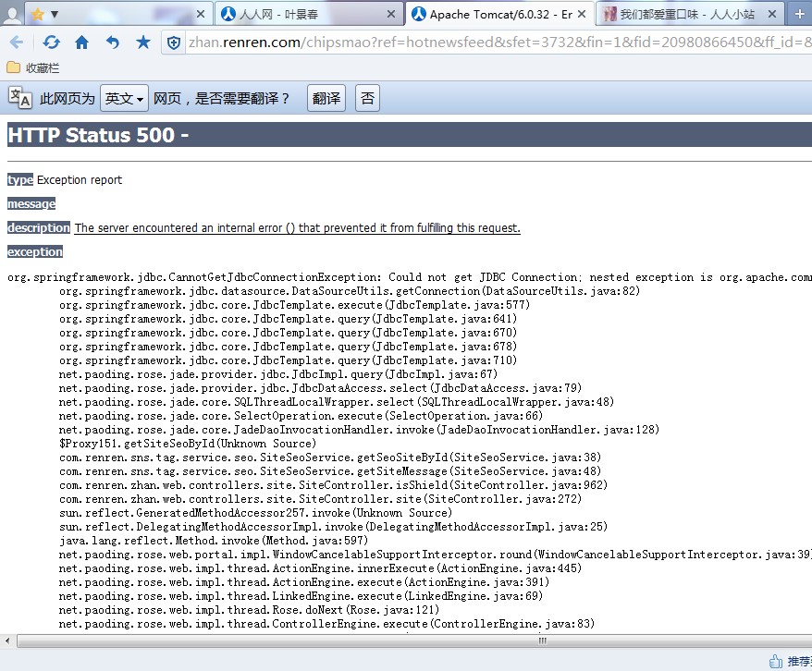The height and width of the screenshot is (671, 812).
Task: Close the first blurred browser tab
Action: (201, 15)
